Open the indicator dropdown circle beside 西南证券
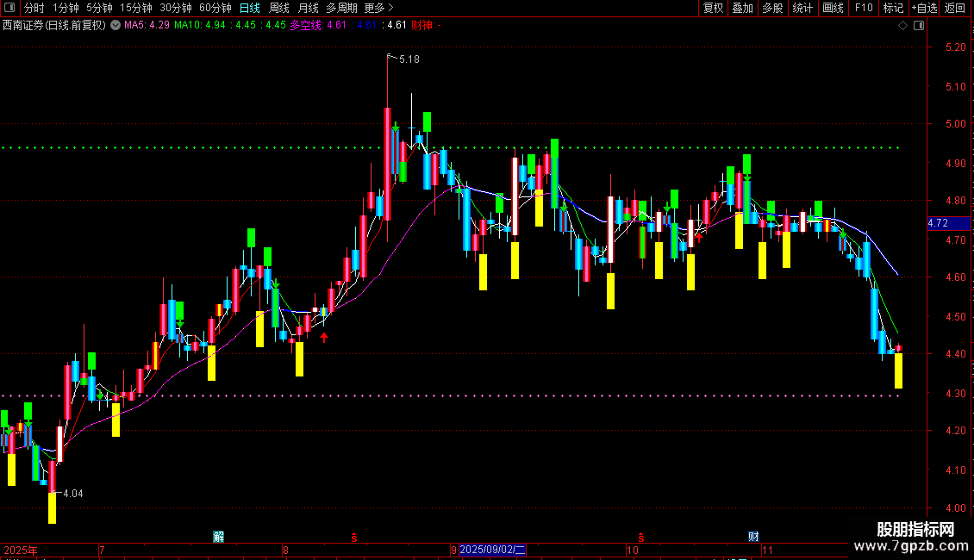 (x=116, y=26)
